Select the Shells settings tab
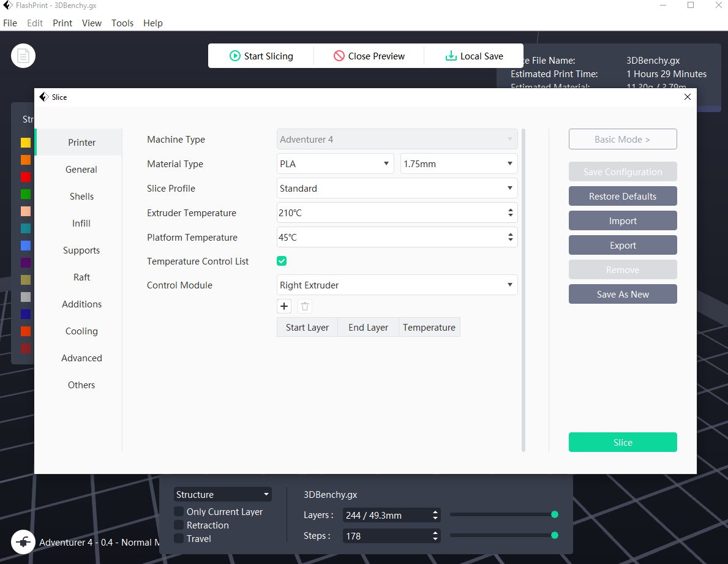Image resolution: width=728 pixels, height=564 pixels. tap(80, 196)
